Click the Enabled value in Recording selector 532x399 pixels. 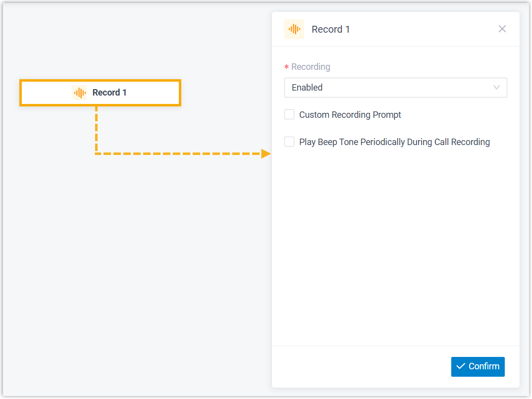click(x=307, y=88)
